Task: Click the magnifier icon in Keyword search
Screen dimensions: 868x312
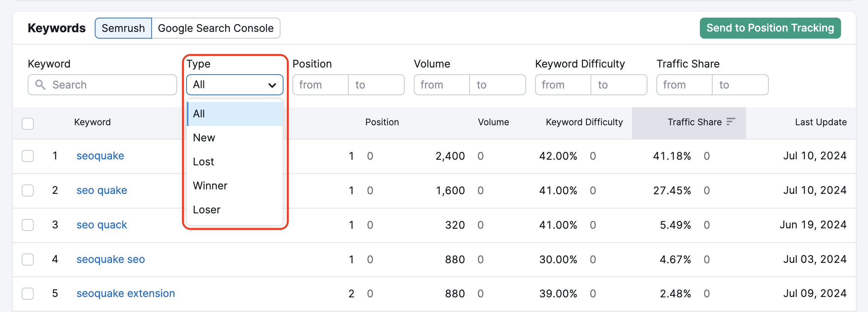Action: 40,85
